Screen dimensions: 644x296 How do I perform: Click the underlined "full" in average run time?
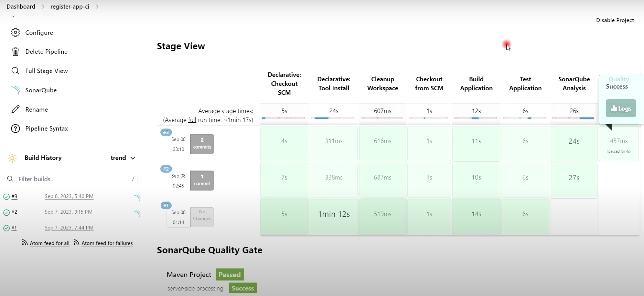point(192,120)
